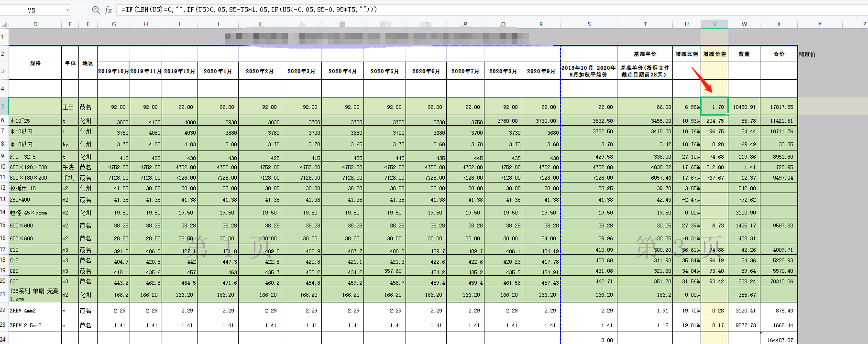Select column V header
The width and height of the screenshot is (868, 344).
(714, 24)
